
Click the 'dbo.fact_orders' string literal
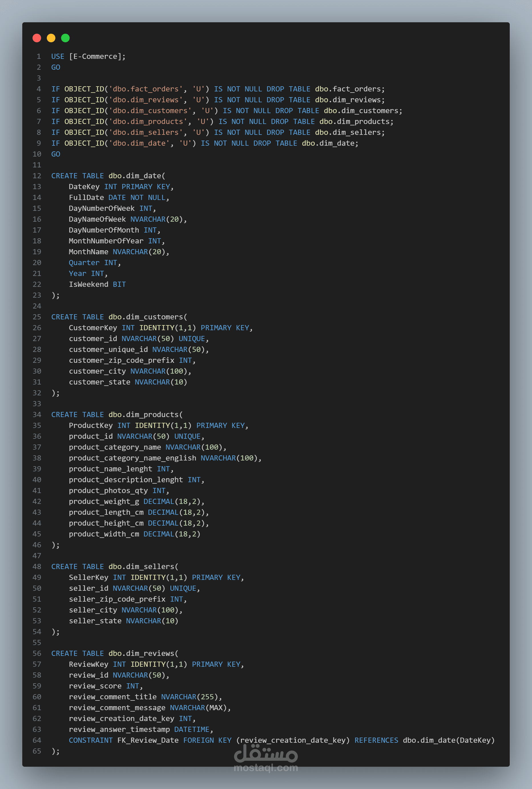pos(146,89)
